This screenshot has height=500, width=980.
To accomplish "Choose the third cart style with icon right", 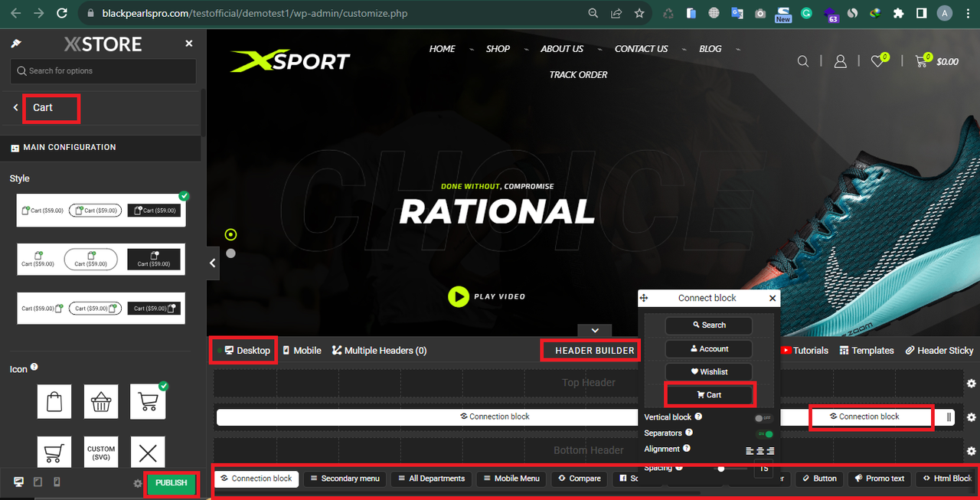I will tap(101, 308).
